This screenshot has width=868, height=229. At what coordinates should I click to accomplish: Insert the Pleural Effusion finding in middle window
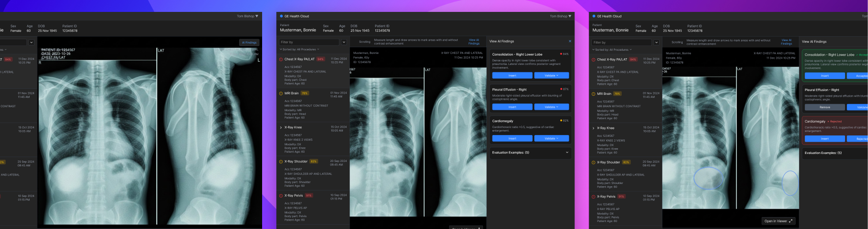512,107
